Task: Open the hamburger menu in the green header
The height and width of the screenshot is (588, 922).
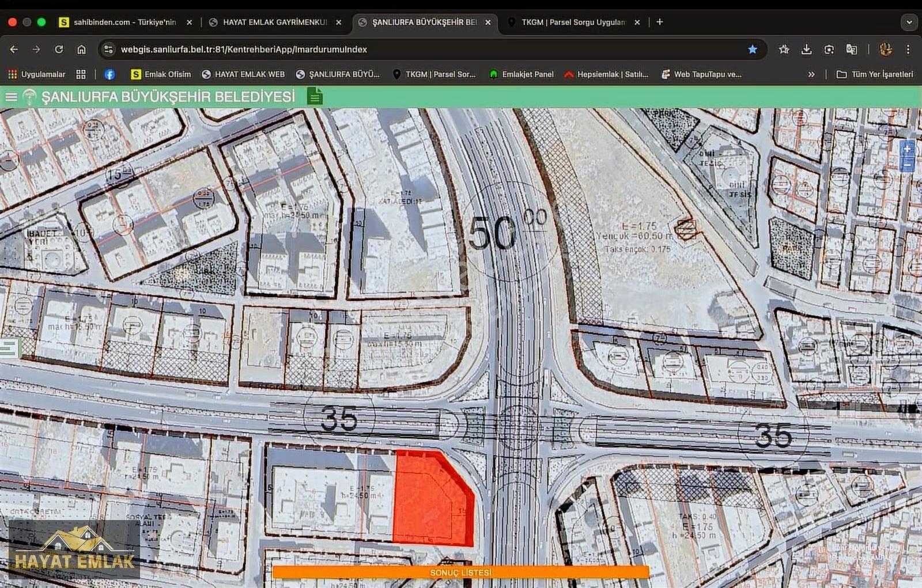Action: click(11, 97)
